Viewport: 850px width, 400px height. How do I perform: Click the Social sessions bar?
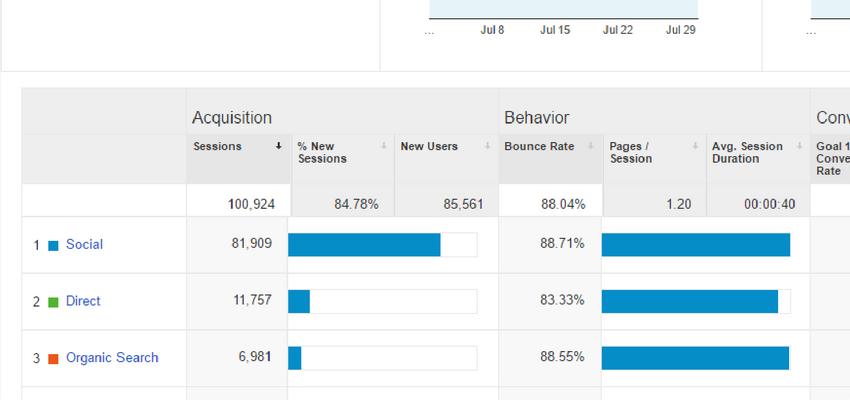pyautogui.click(x=364, y=244)
